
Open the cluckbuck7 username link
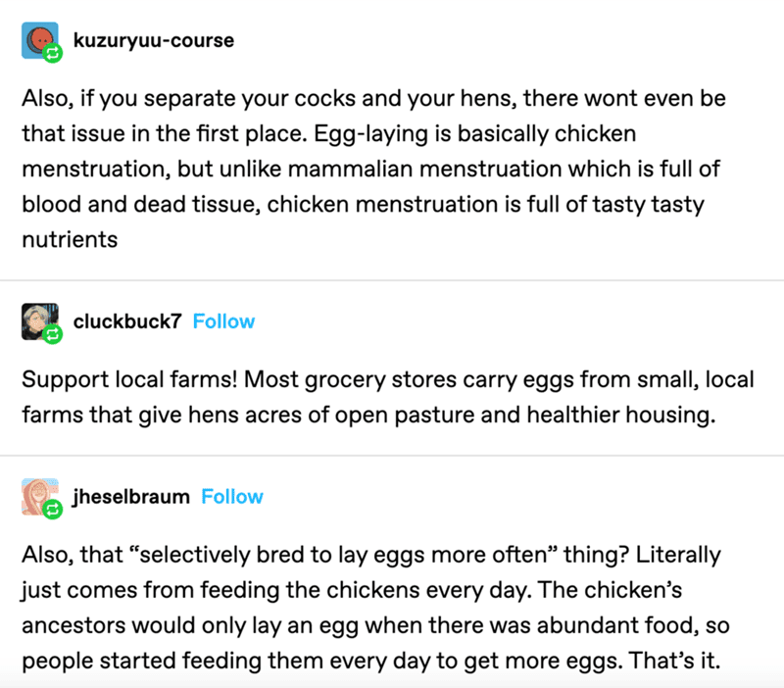(127, 321)
